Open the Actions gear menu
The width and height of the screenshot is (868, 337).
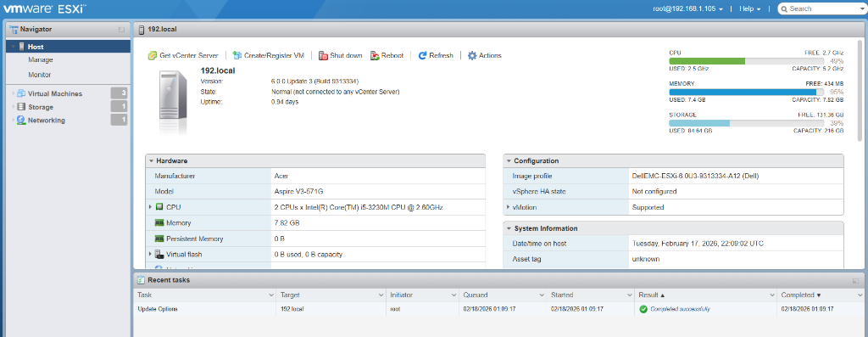[x=484, y=55]
